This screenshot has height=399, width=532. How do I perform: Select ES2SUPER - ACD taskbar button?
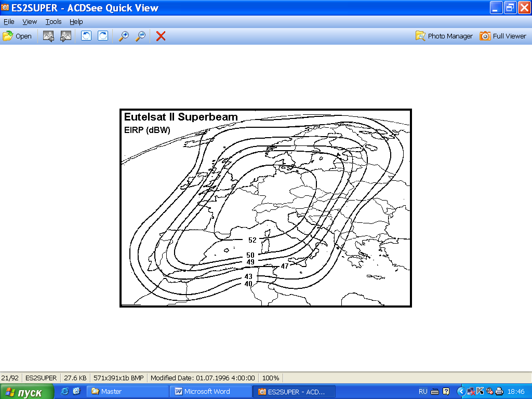point(294,392)
